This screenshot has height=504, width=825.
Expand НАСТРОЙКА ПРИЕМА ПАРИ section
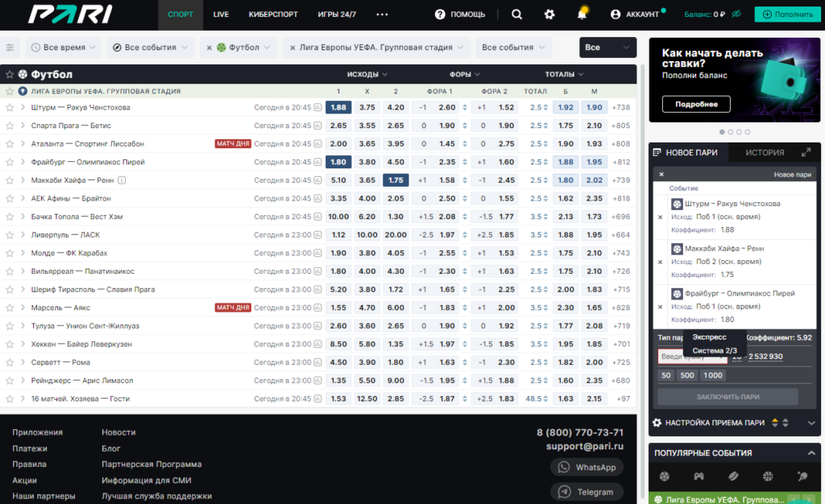pyautogui.click(x=811, y=423)
